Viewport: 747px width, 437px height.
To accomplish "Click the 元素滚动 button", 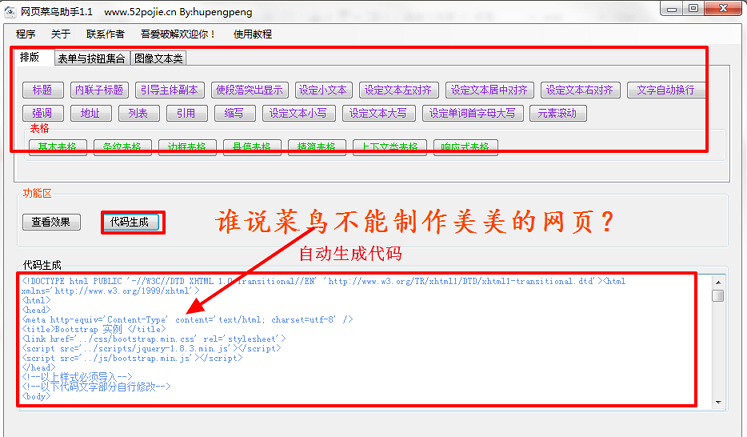I will (557, 113).
